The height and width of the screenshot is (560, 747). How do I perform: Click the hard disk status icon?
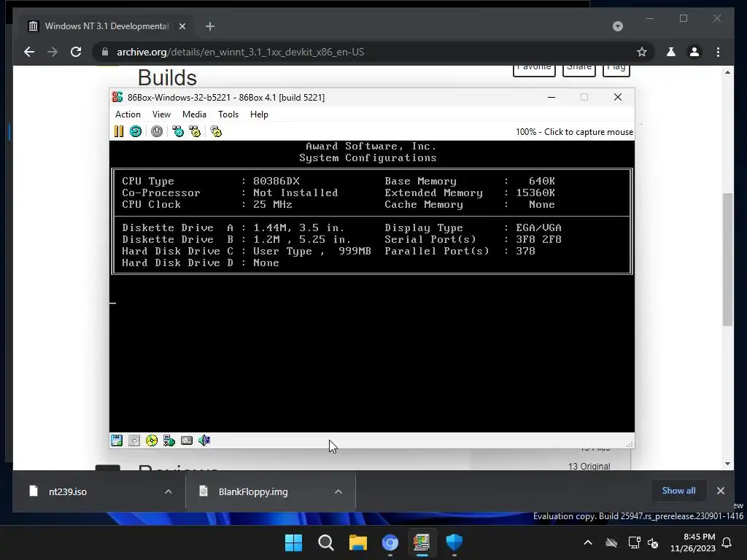(187, 440)
